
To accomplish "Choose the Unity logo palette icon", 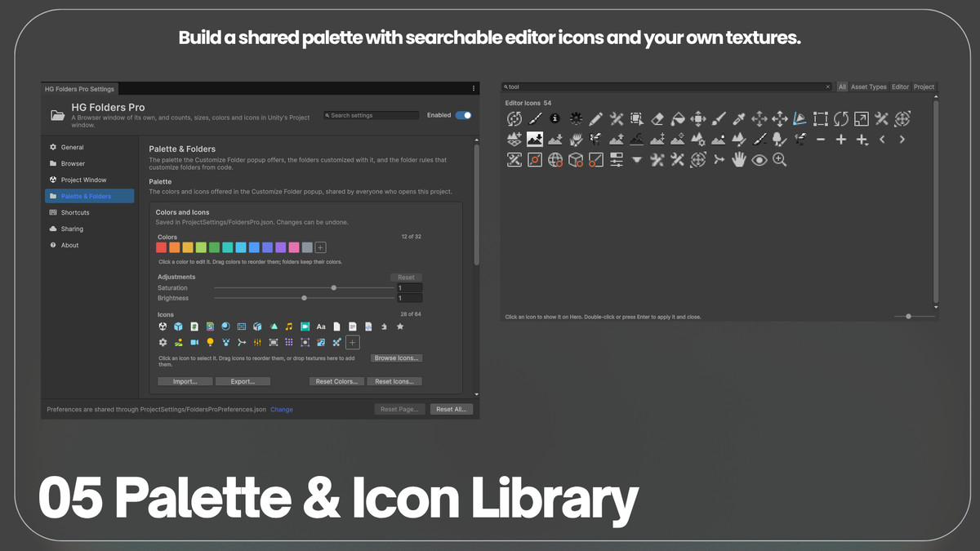I will pos(163,327).
